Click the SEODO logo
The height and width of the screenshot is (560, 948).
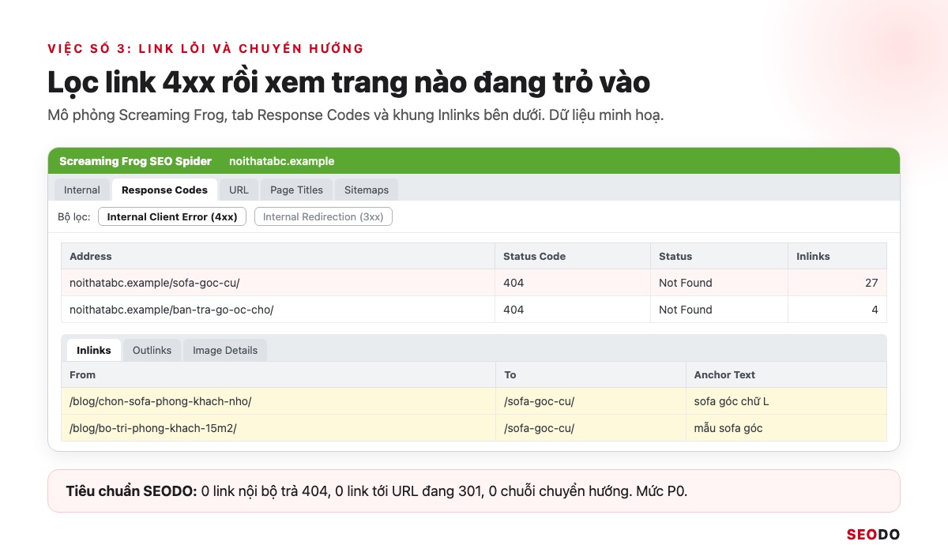pos(873,535)
